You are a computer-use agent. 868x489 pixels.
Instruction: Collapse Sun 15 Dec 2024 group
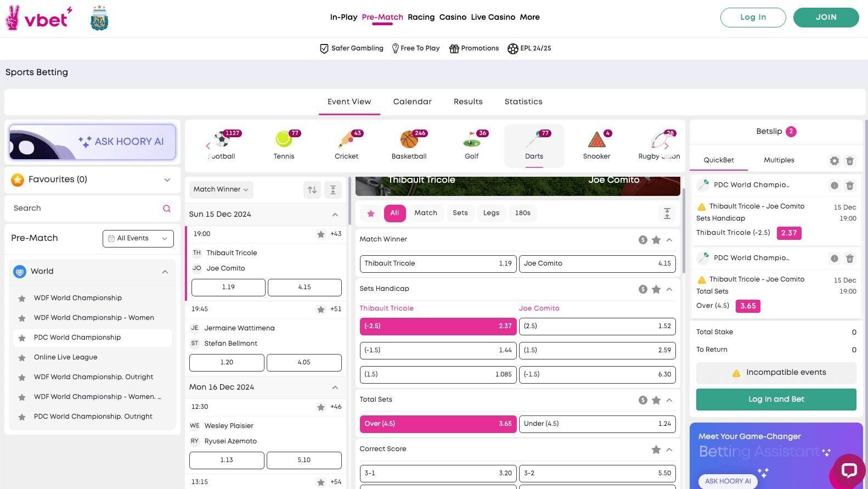coord(335,215)
